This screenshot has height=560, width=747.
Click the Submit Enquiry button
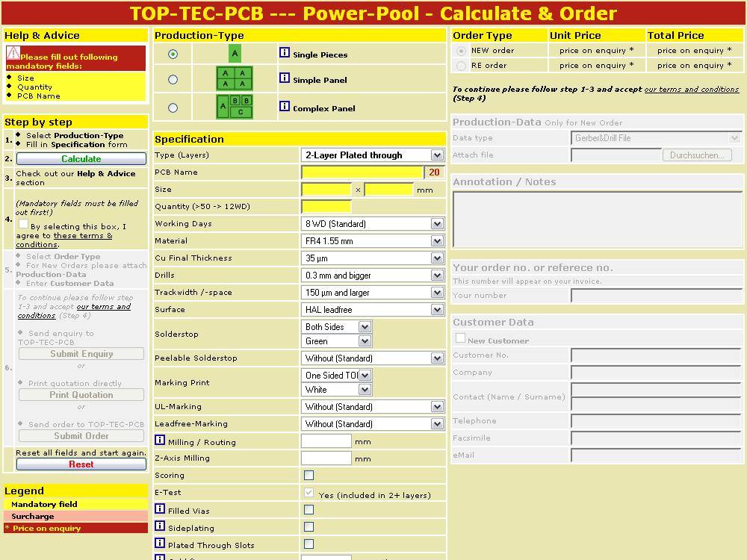[81, 354]
